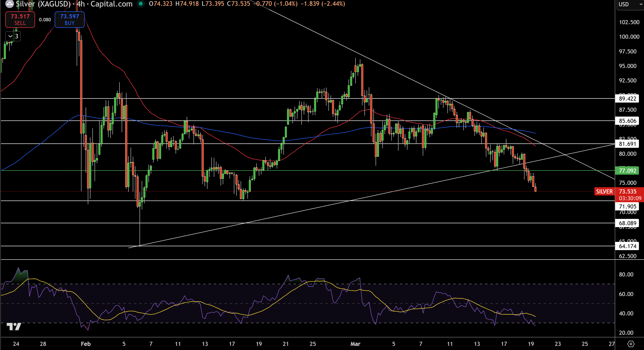The height and width of the screenshot is (350, 644).
Task: Click the 73.597 BUY button
Action: click(x=69, y=20)
